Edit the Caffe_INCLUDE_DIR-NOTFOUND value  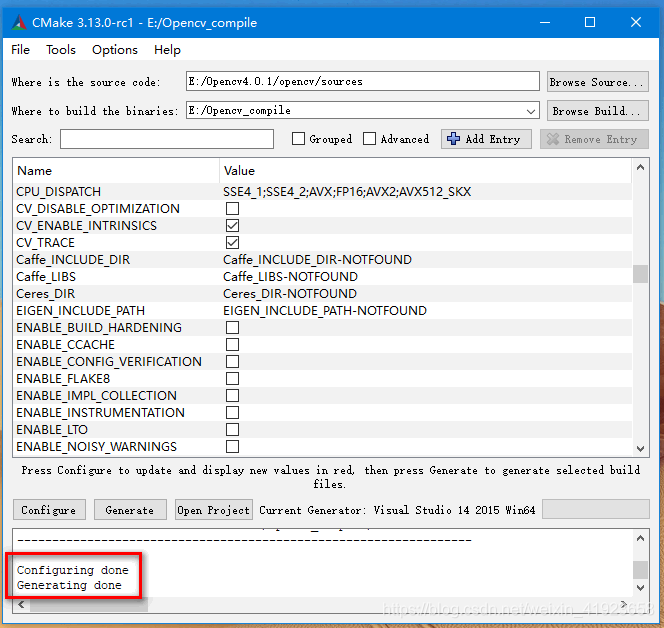[x=317, y=260]
